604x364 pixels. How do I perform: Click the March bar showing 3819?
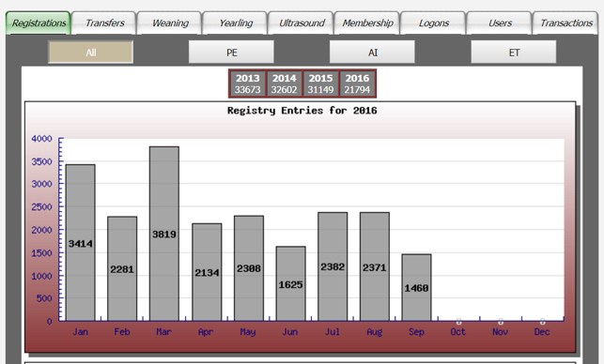164,234
